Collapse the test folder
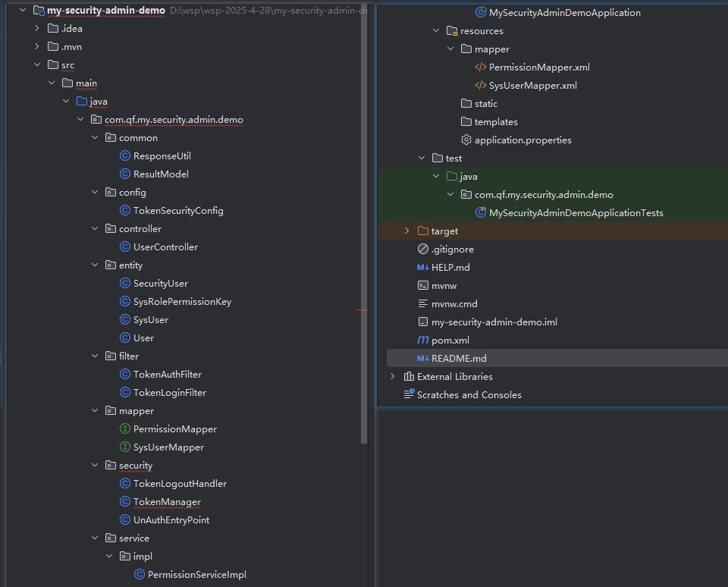This screenshot has width=728, height=587. click(422, 158)
